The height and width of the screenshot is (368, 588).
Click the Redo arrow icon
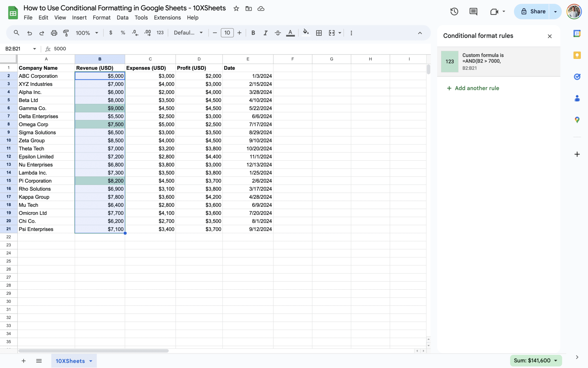point(42,33)
